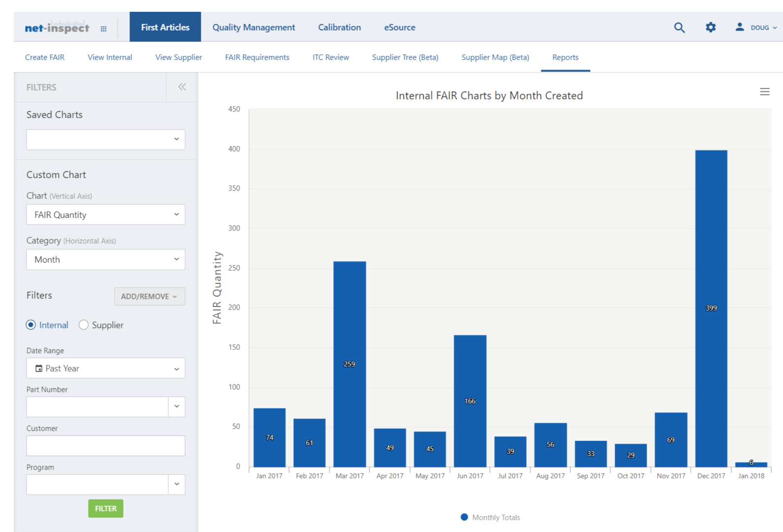
Task: Open settings gear icon
Action: (710, 28)
